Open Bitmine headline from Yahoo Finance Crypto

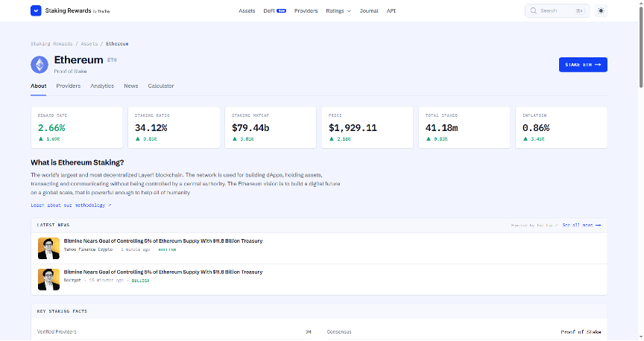click(x=163, y=241)
